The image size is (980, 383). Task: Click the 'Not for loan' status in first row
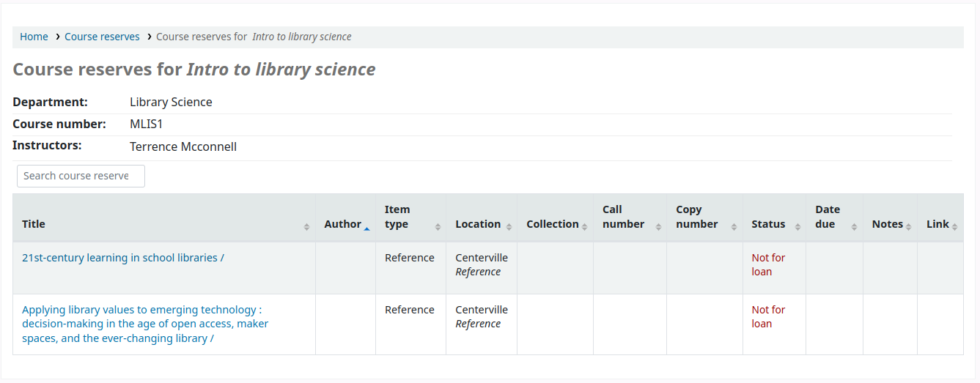click(x=767, y=264)
